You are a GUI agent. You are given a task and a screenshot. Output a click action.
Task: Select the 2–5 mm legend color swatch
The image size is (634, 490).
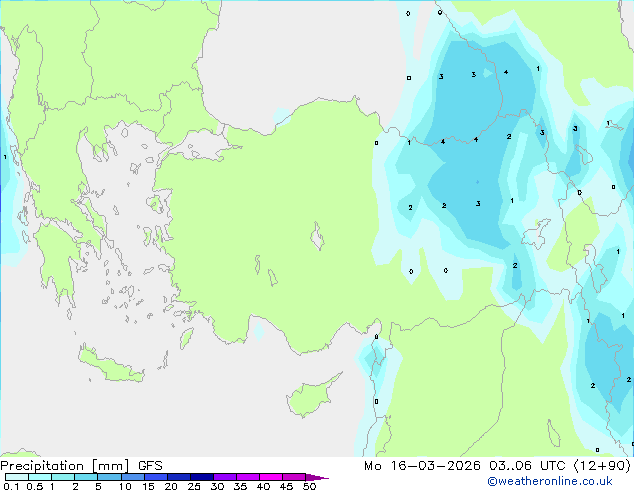86,477
